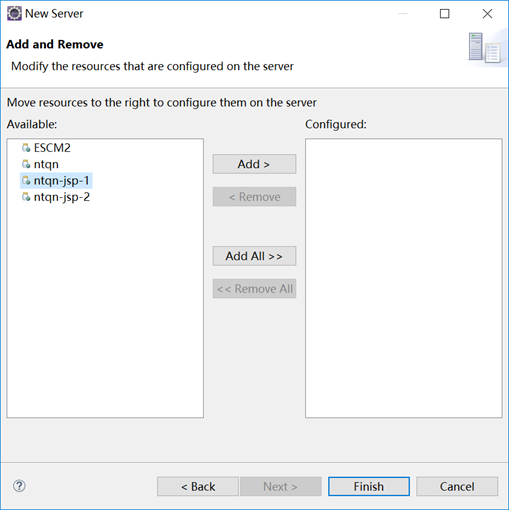Click the Add > button
Image resolution: width=509 pixels, height=510 pixels.
click(254, 164)
